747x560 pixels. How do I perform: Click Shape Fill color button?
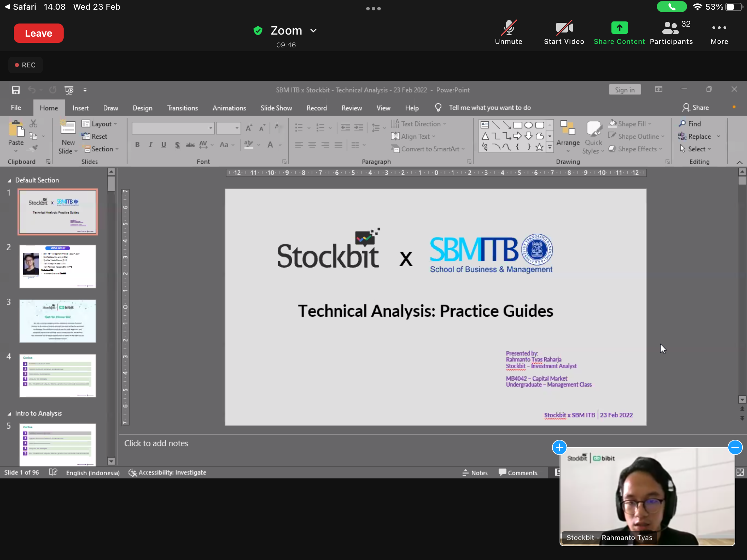point(630,124)
